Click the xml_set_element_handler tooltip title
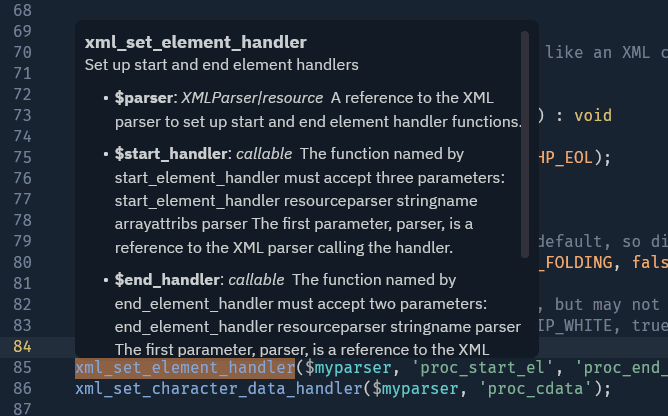Screen dimensions: 668x416 point(195,42)
